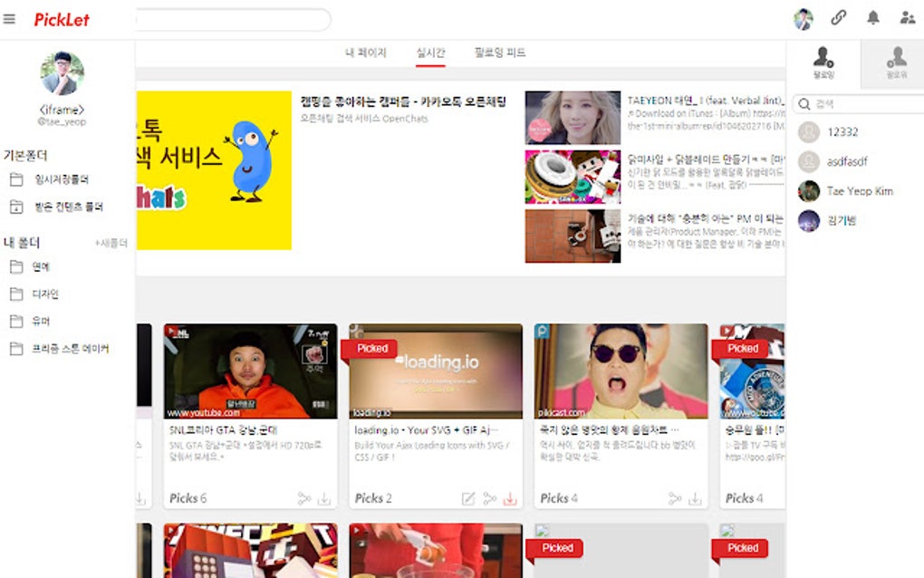
Task: Click the PickLet logo
Action: click(62, 20)
